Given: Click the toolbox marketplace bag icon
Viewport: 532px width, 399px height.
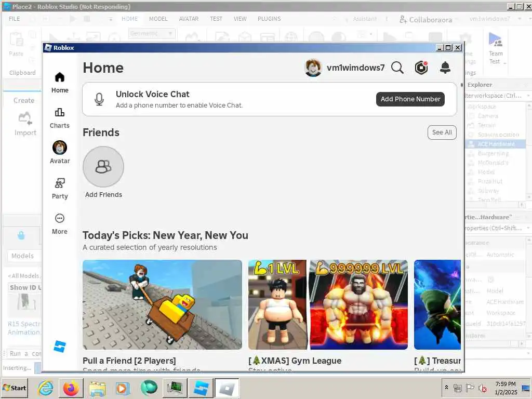Looking at the screenshot, I should [x=21, y=235].
